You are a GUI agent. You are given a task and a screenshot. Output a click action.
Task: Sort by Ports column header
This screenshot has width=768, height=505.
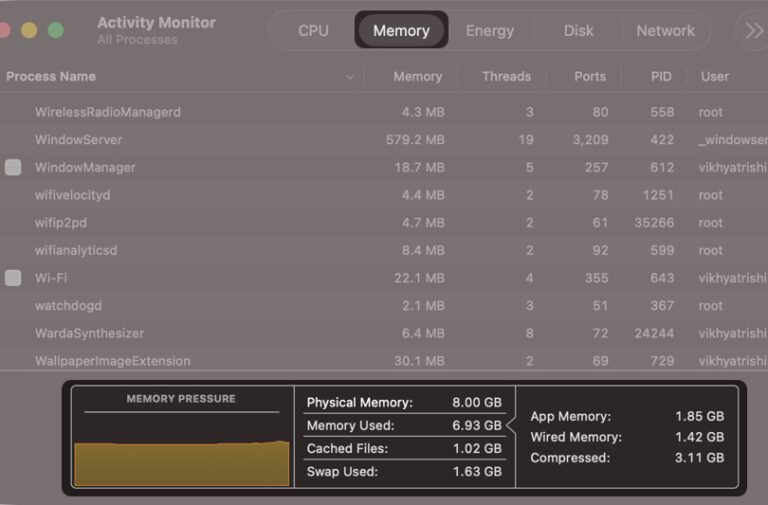point(590,77)
